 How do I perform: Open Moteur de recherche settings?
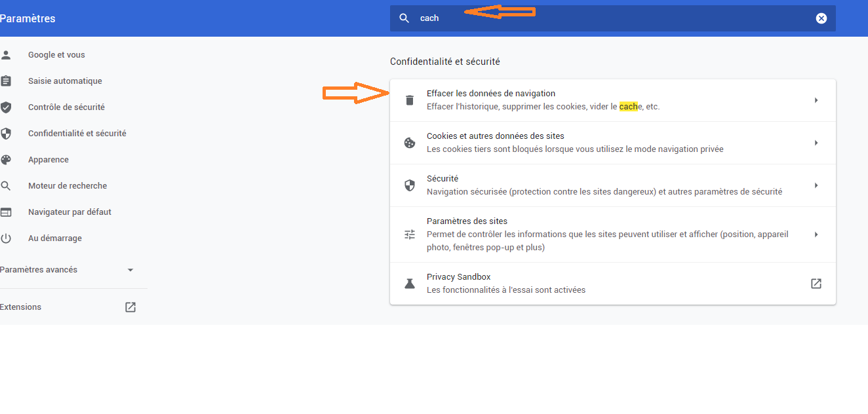click(67, 186)
